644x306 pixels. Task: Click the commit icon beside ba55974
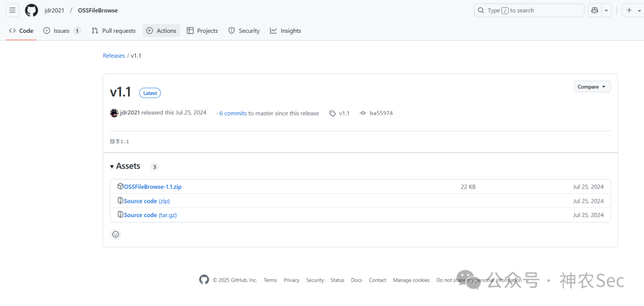(363, 113)
